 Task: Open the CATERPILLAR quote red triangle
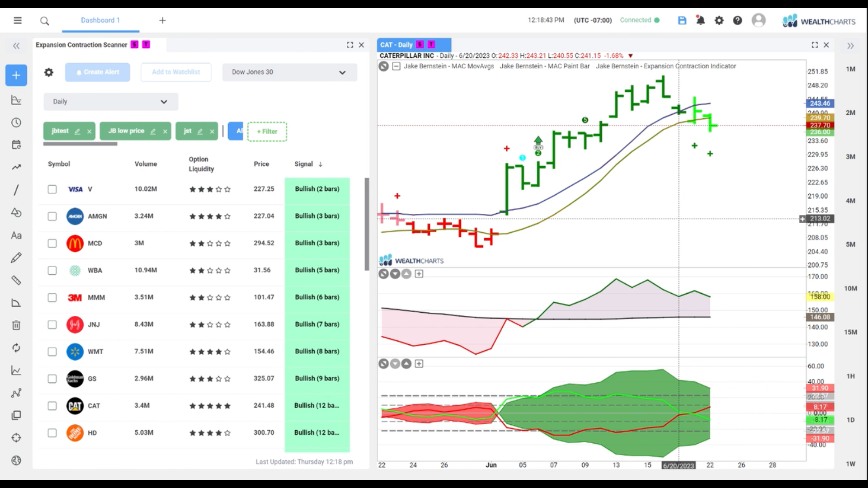(630, 56)
